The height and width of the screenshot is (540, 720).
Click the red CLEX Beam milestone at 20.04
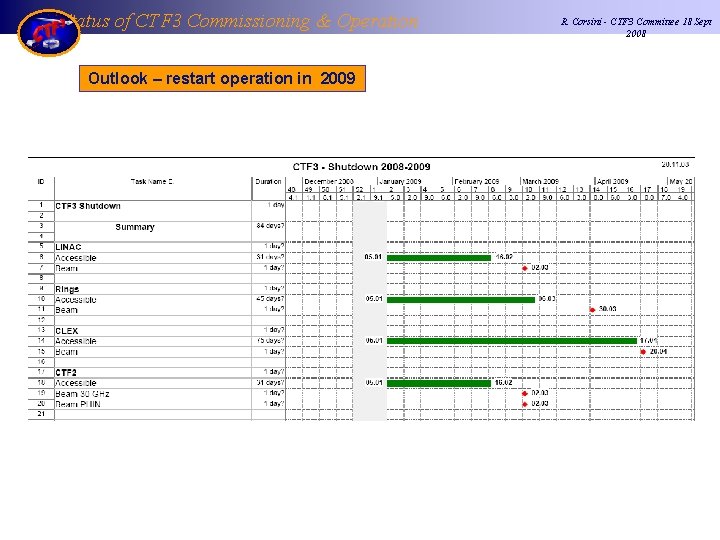tap(643, 352)
